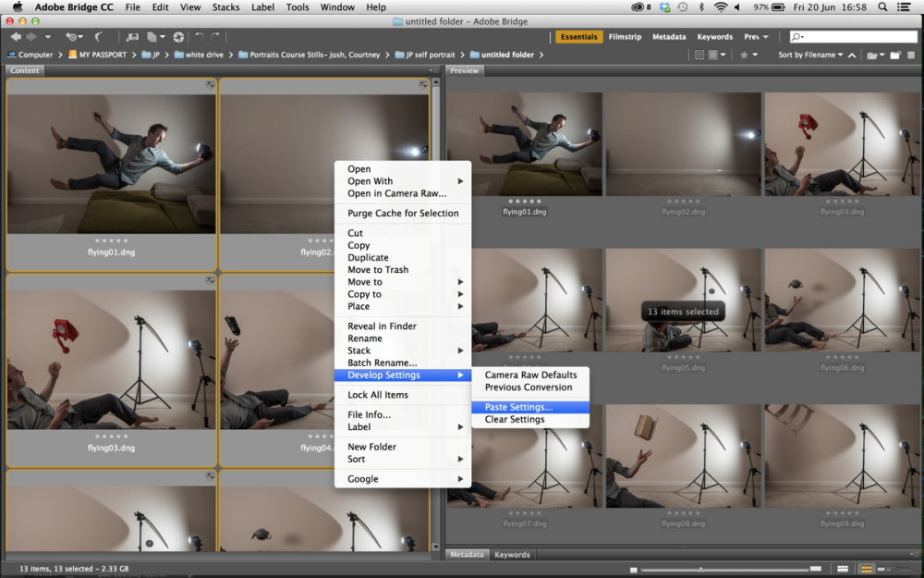Click the settings badge on flying03.dng thumbnail
This screenshot has height=578, width=924.
210,280
